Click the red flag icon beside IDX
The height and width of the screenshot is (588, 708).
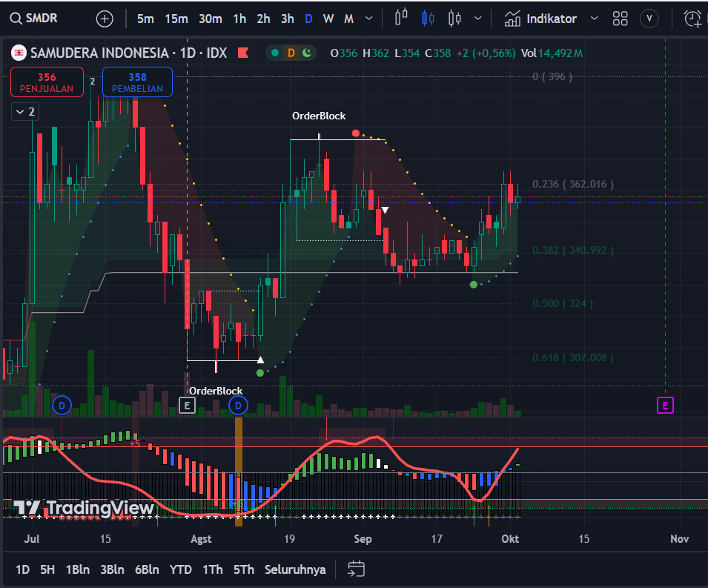(x=243, y=53)
